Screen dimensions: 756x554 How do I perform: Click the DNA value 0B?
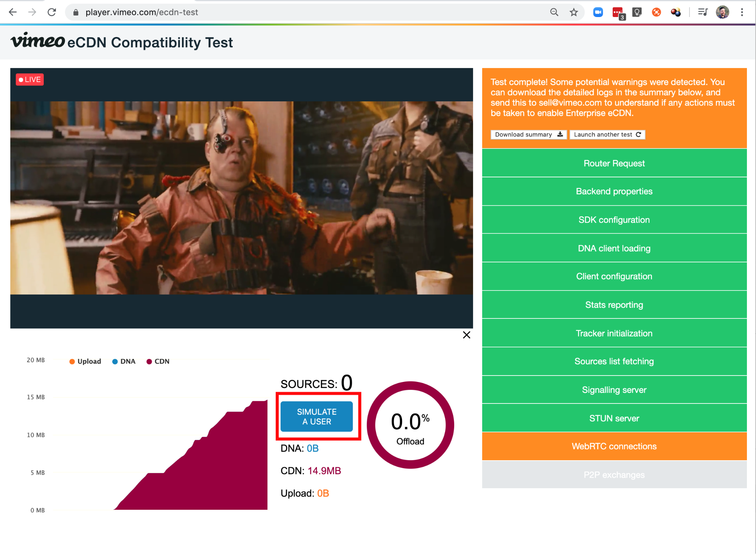312,448
